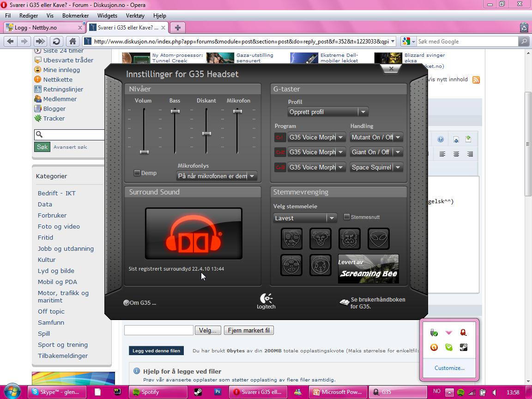Click the G2 key icon
Image resolution: width=532 pixels, height=399 pixels.
click(x=280, y=152)
